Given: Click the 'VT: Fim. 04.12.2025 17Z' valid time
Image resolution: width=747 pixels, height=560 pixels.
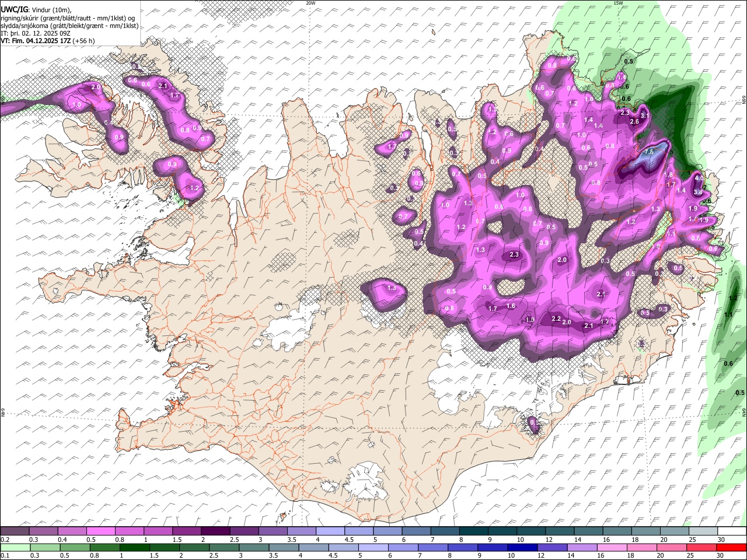Looking at the screenshot, I should pyautogui.click(x=36, y=41).
